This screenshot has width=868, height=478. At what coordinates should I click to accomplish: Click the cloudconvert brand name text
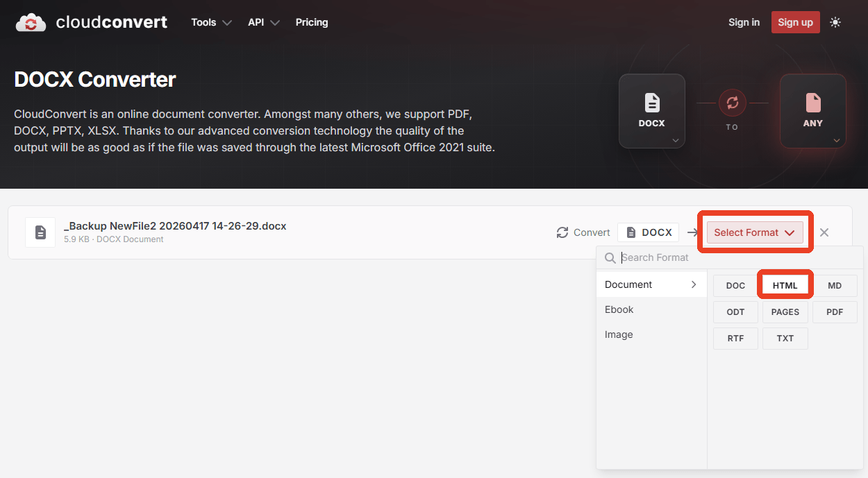point(112,22)
